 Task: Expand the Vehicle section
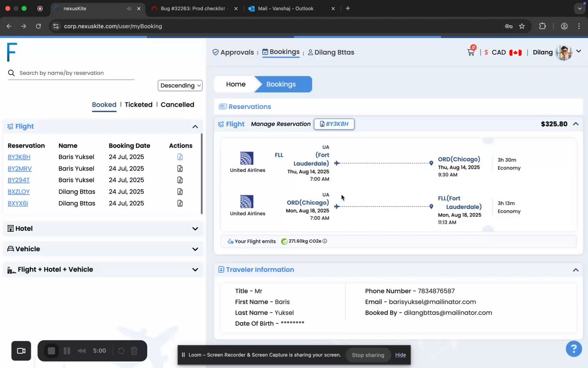tap(195, 249)
